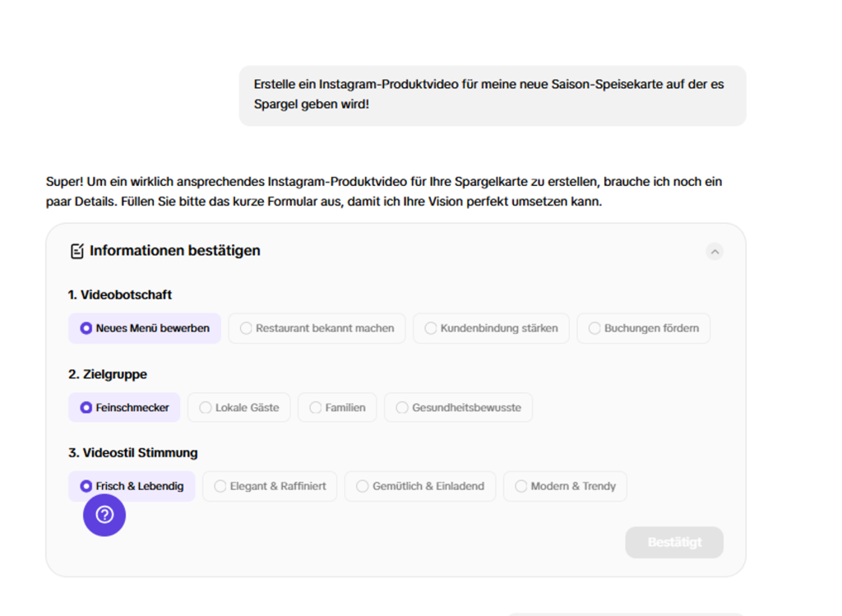Choose Restaurant bekannt machen

pyautogui.click(x=317, y=328)
